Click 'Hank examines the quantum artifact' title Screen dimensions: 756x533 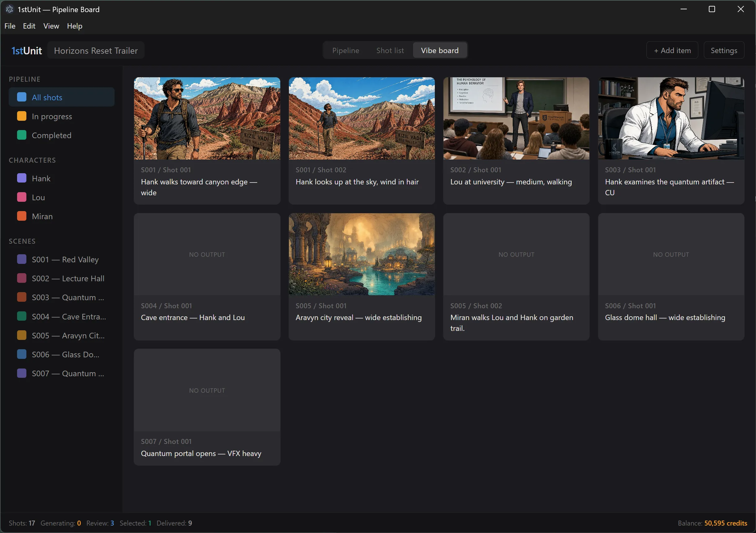(669, 187)
